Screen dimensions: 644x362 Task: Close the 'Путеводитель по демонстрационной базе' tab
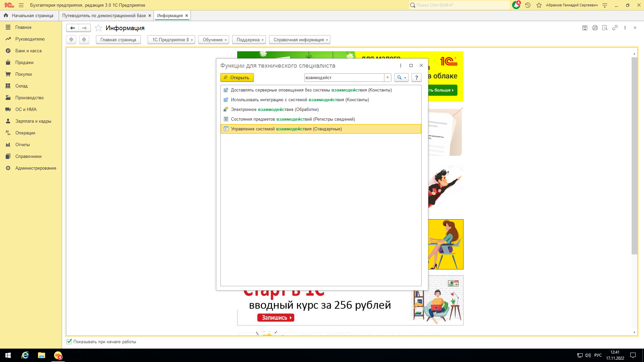pos(150,16)
